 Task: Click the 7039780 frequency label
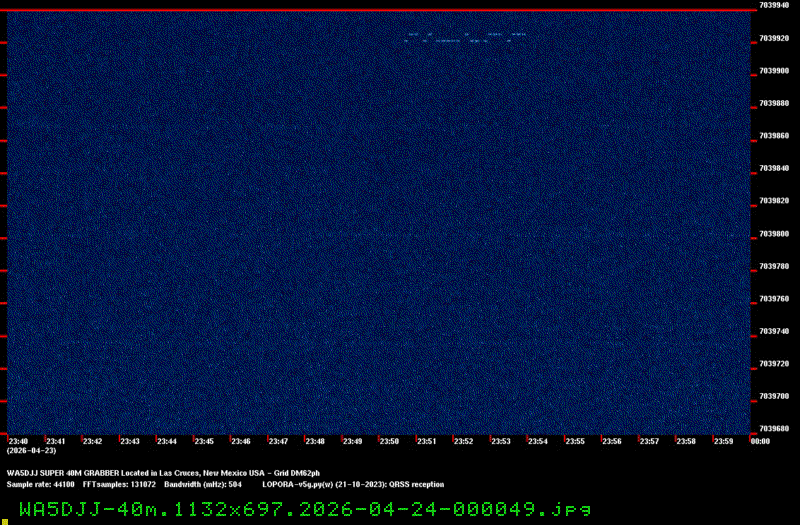(774, 266)
